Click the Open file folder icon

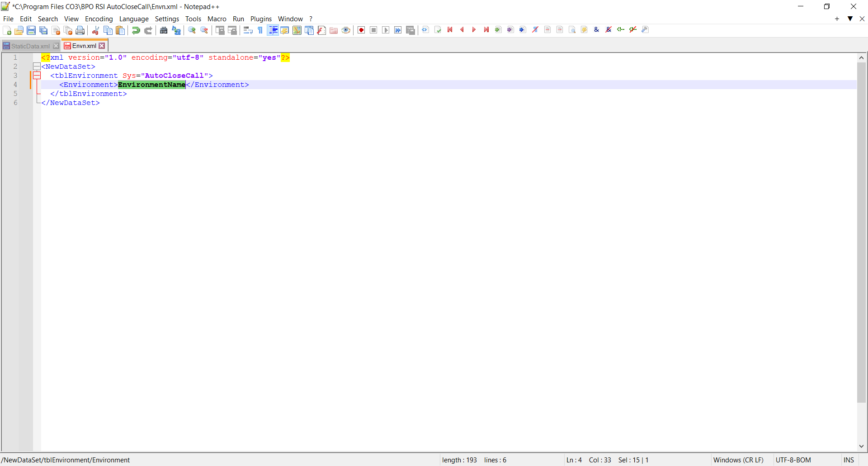19,30
